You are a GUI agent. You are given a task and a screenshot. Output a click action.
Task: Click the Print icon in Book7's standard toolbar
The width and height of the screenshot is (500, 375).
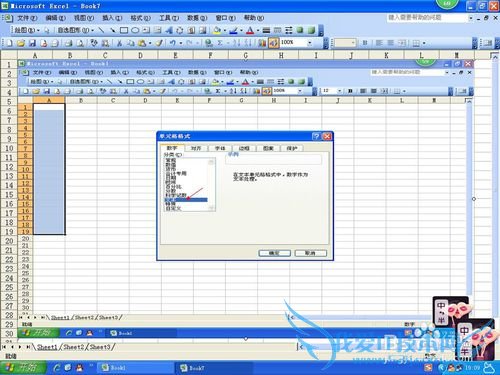coord(69,43)
